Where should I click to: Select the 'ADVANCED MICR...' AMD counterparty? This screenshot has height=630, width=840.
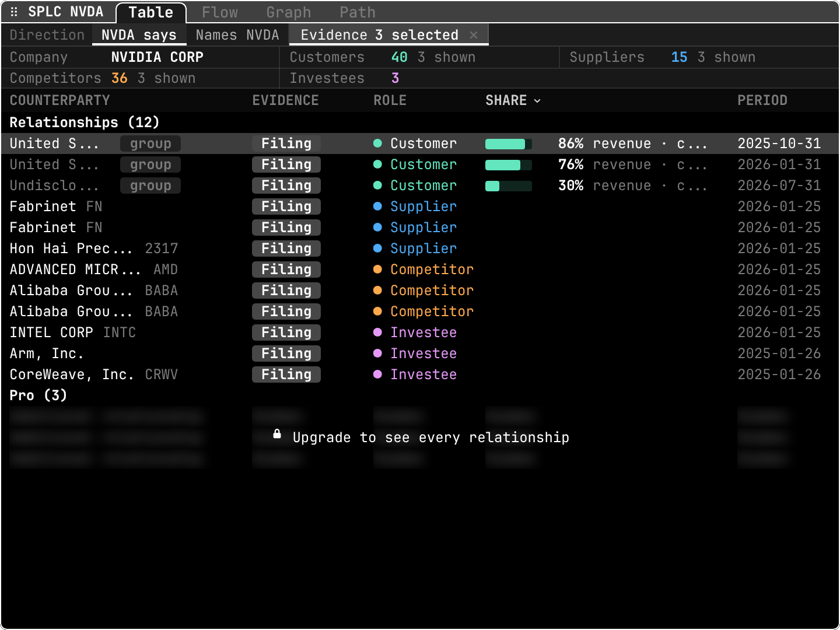pyautogui.click(x=75, y=269)
